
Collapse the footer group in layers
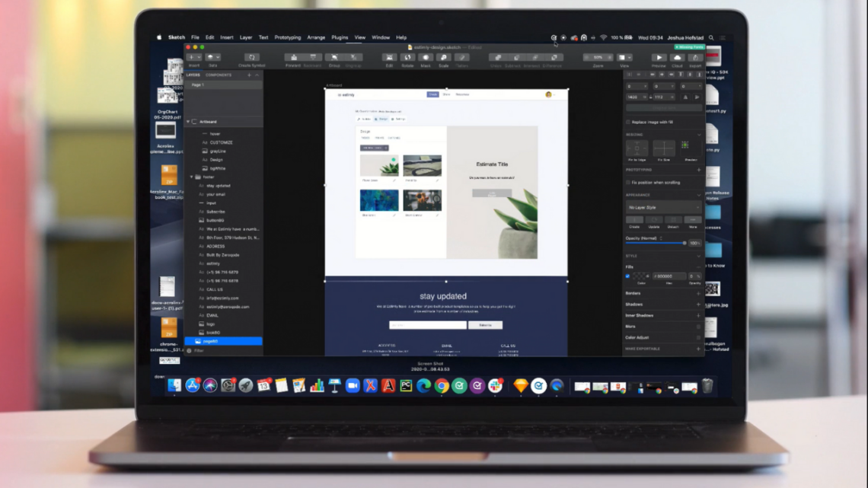click(x=191, y=177)
